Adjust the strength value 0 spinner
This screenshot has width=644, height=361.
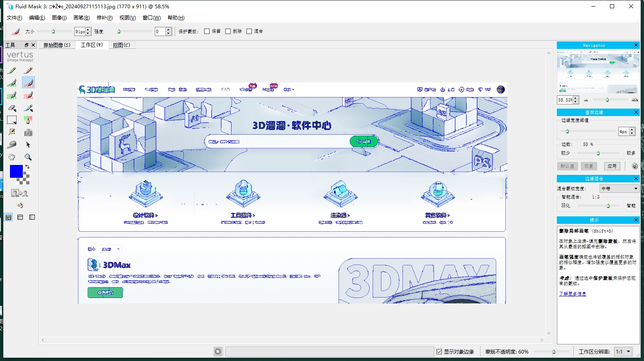click(x=163, y=31)
